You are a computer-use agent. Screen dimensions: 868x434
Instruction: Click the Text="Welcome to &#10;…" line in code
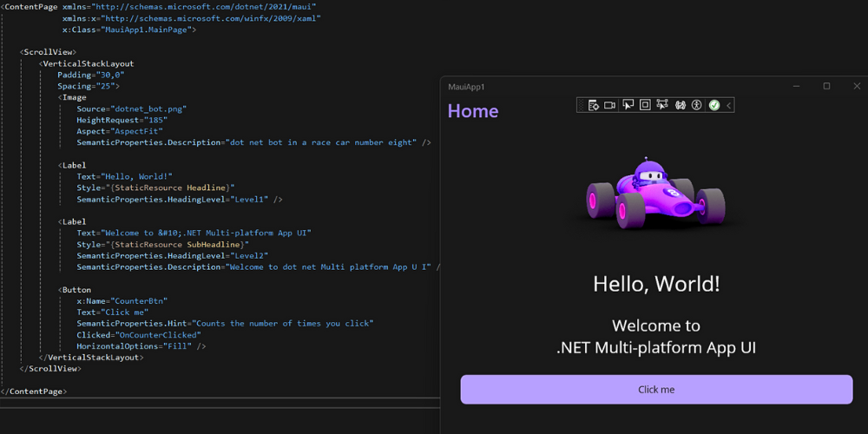pos(194,233)
